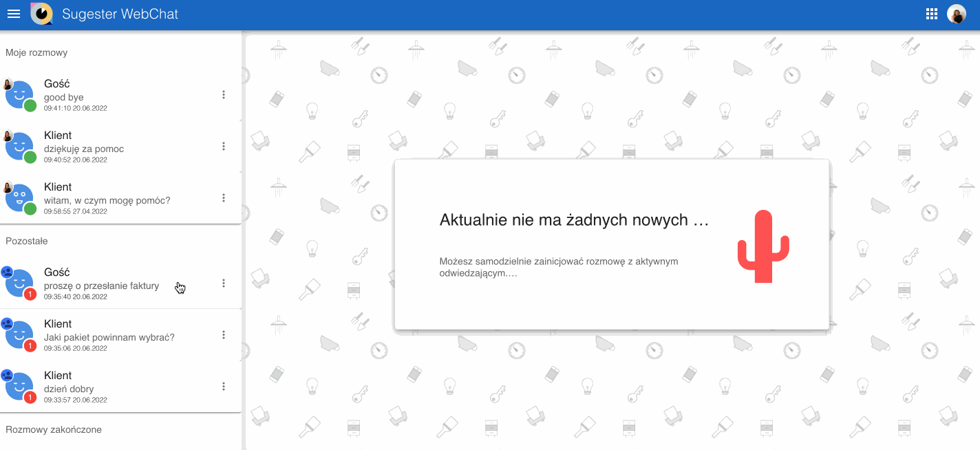980x450 pixels.
Task: Click green online status on 'dziękuję za pomoc' chat
Action: click(30, 158)
